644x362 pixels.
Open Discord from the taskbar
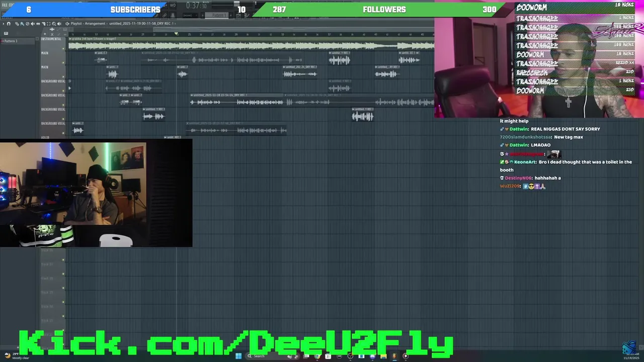coord(372,356)
